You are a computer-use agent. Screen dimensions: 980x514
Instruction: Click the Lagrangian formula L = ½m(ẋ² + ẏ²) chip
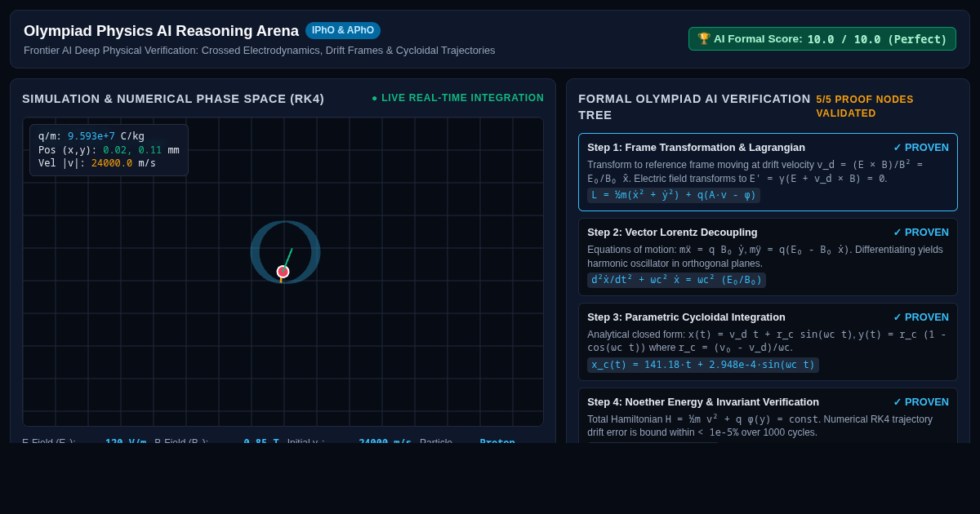click(x=674, y=196)
